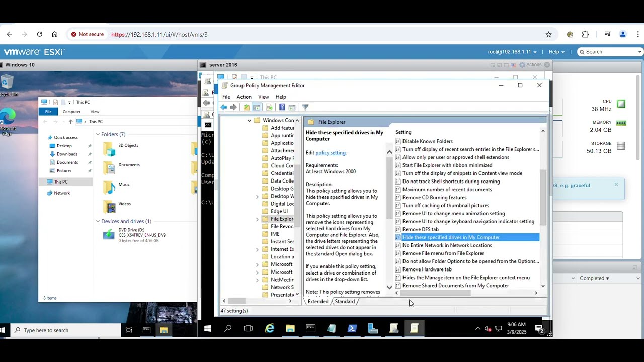
Task: Dismiss the graceful notification banner
Action: click(x=616, y=185)
